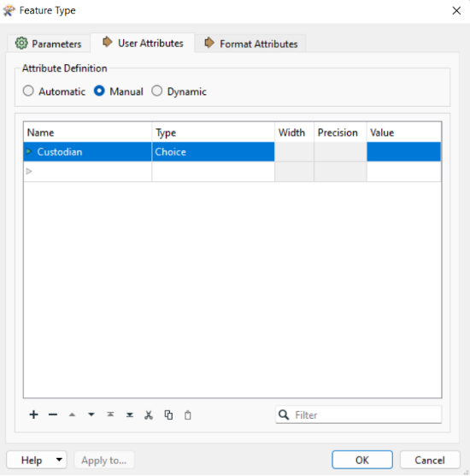Image resolution: width=470 pixels, height=476 pixels.
Task: Select Dynamic attribute definition
Action: pos(157,91)
